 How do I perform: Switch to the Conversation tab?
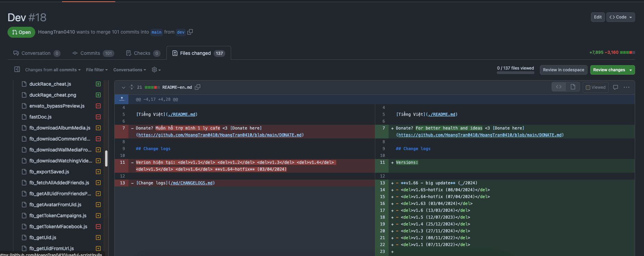pos(37,53)
